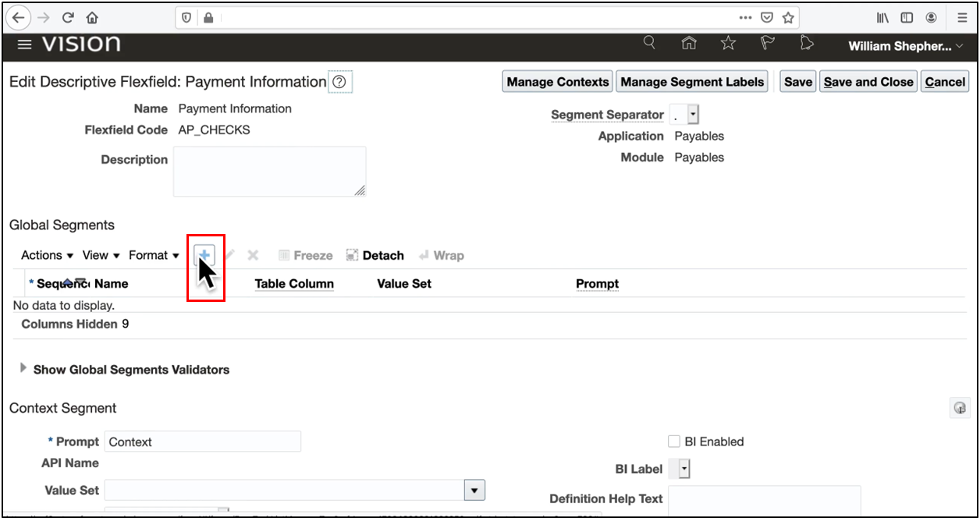
Task: Open the Format menu
Action: pos(154,255)
